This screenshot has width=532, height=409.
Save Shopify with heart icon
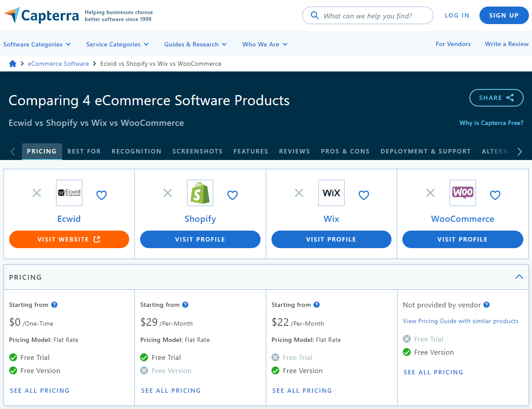[233, 195]
